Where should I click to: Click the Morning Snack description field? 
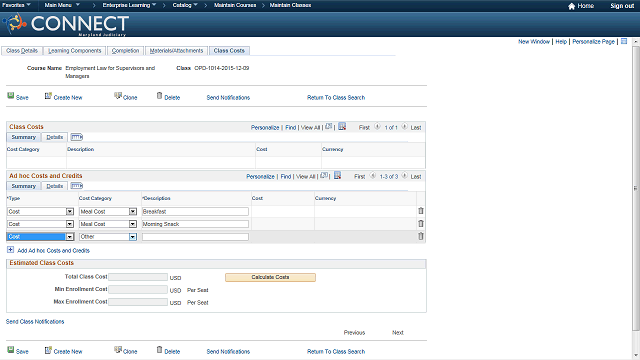click(x=195, y=224)
